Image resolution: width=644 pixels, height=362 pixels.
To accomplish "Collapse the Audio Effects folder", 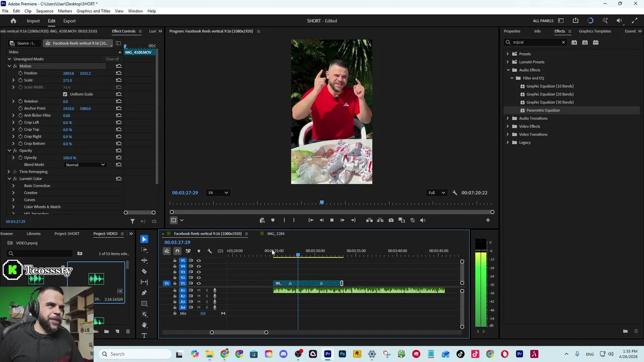I will 508,70.
